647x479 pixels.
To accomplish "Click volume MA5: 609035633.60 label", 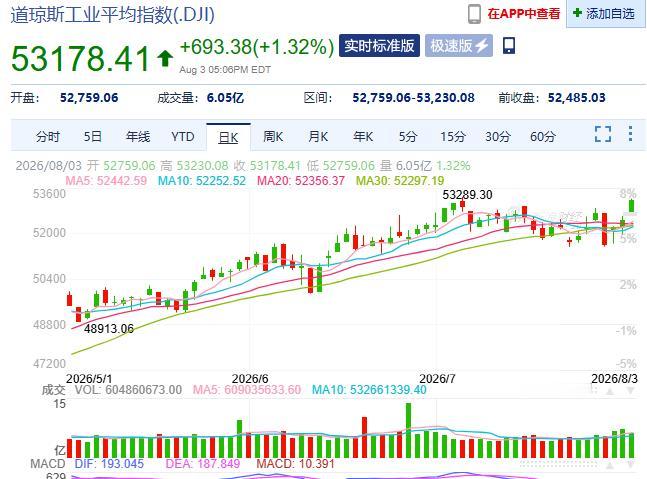I will pos(247,390).
